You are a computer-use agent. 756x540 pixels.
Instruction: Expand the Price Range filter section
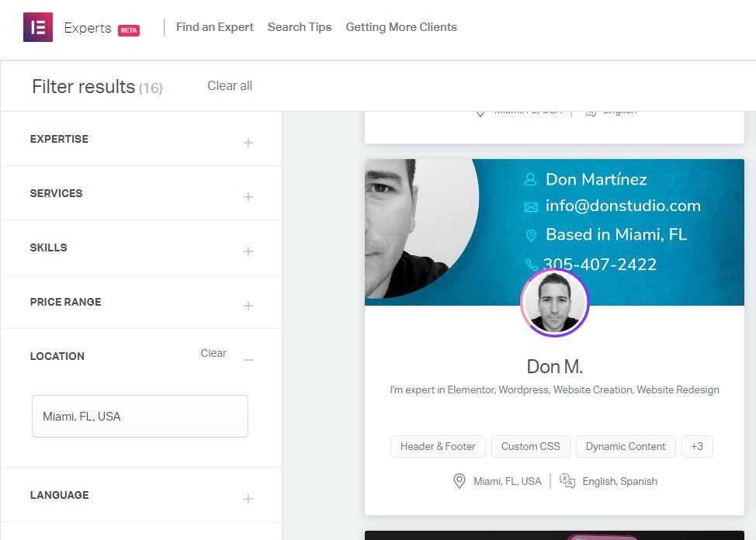tap(248, 306)
